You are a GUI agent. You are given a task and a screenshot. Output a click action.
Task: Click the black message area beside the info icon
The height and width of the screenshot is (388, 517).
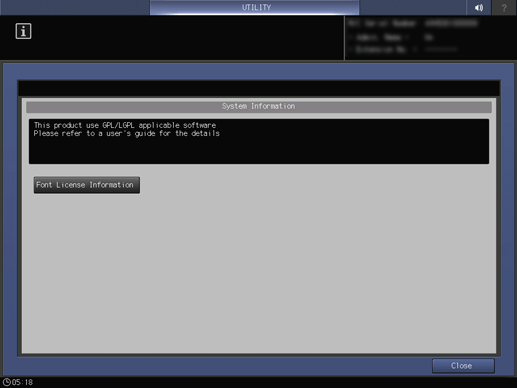pos(188,38)
